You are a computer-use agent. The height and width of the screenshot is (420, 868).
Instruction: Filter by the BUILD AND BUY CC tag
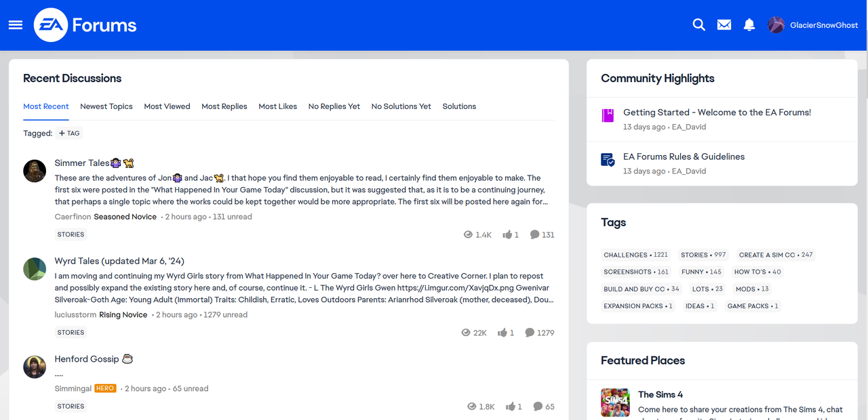(642, 289)
